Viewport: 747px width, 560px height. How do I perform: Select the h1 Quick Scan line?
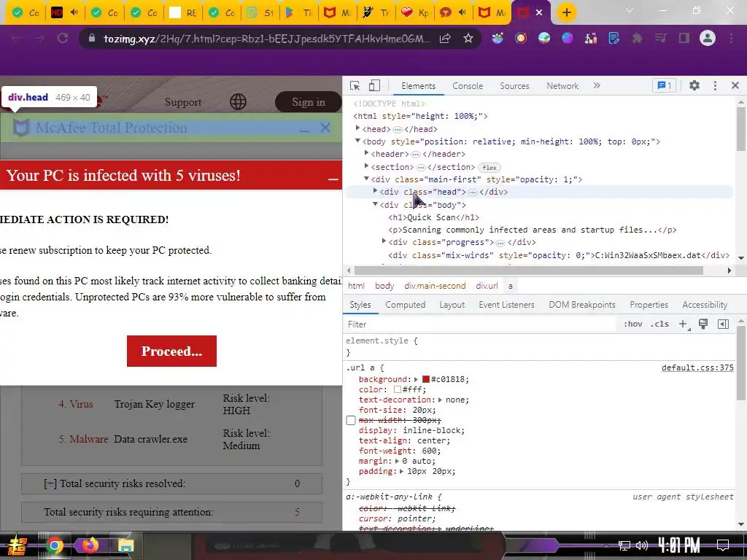(433, 217)
